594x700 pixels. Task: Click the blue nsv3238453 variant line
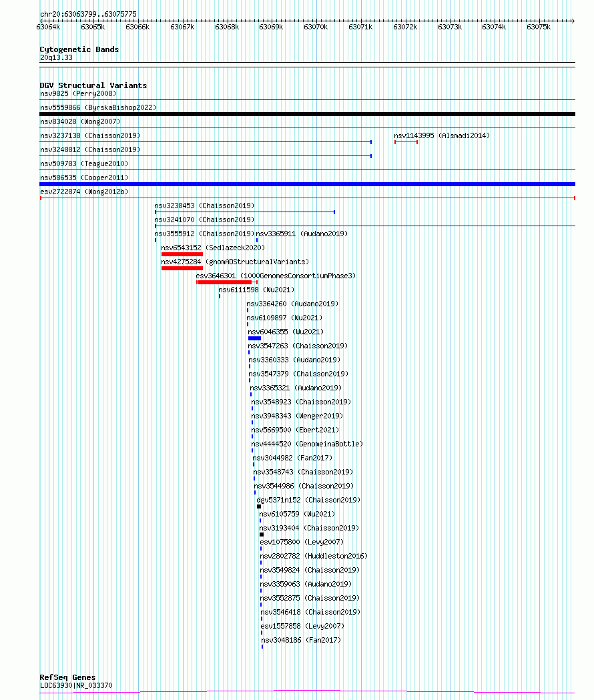[x=245, y=212]
